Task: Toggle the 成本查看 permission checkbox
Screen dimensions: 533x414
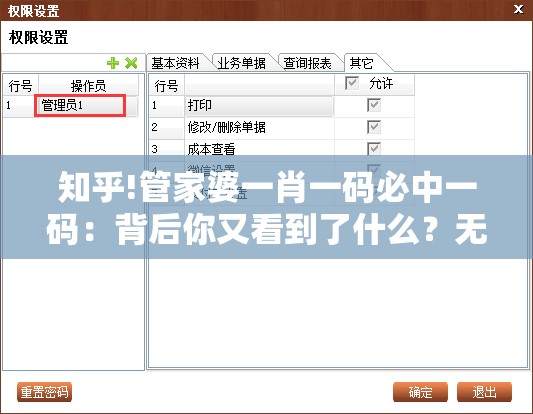Action: pyautogui.click(x=374, y=149)
